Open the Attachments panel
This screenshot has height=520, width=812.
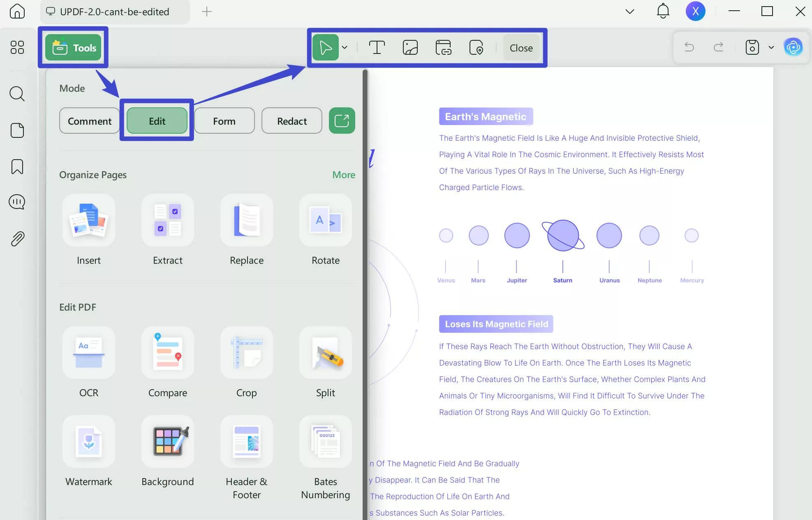click(x=17, y=239)
